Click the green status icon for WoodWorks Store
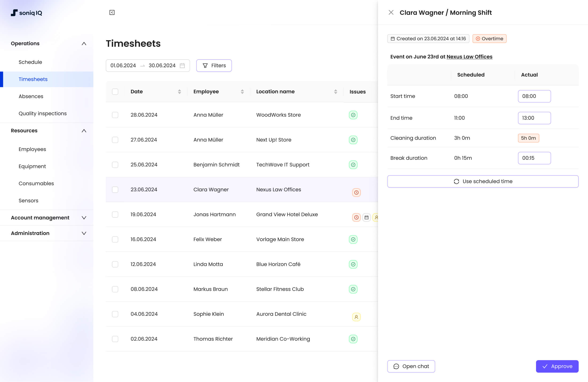Viewport: 588px width, 382px height. [353, 115]
